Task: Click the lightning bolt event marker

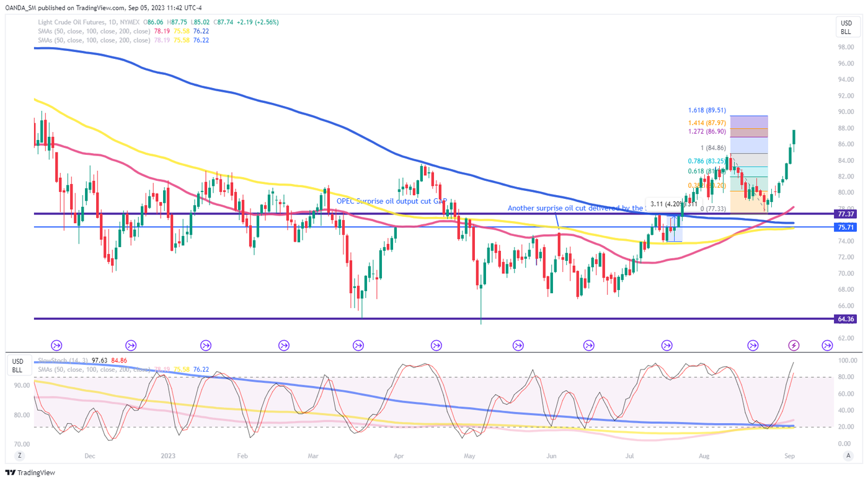Action: tap(794, 345)
